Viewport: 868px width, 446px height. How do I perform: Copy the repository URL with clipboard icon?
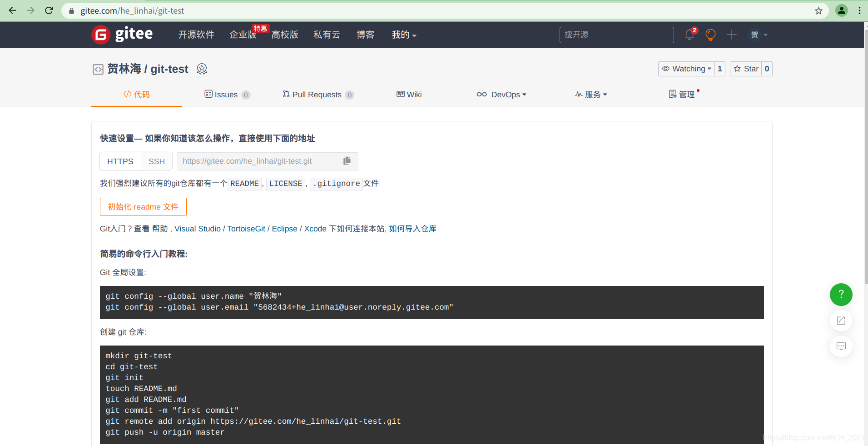pos(347,161)
